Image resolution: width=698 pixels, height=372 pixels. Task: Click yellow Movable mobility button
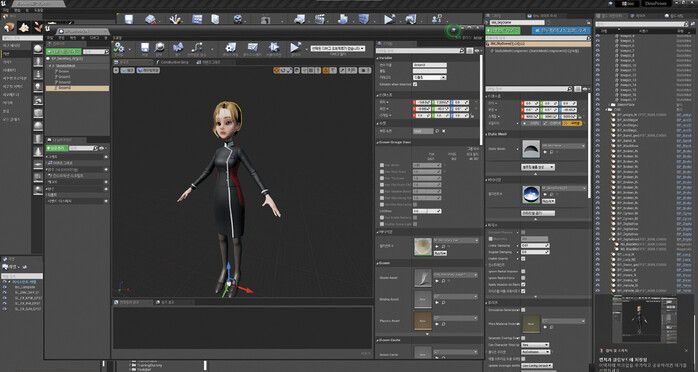572,123
